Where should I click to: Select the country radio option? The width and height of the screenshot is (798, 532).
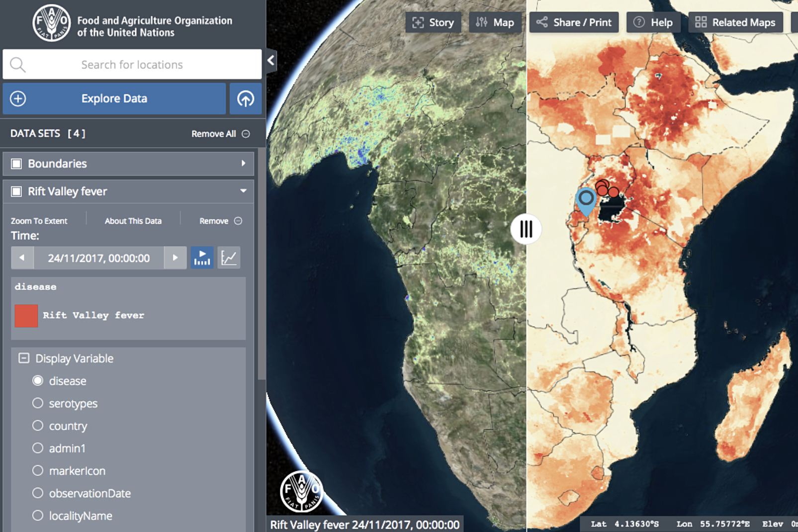click(38, 426)
